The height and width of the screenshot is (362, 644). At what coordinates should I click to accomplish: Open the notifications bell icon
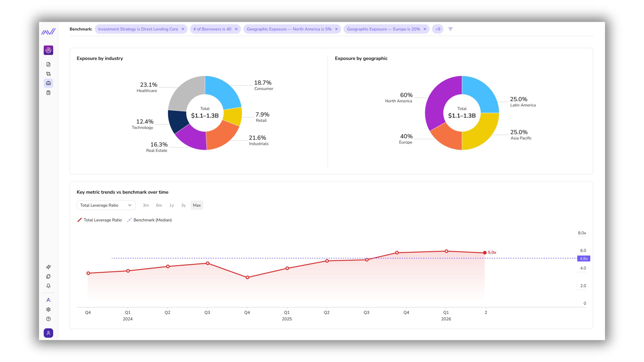point(48,286)
